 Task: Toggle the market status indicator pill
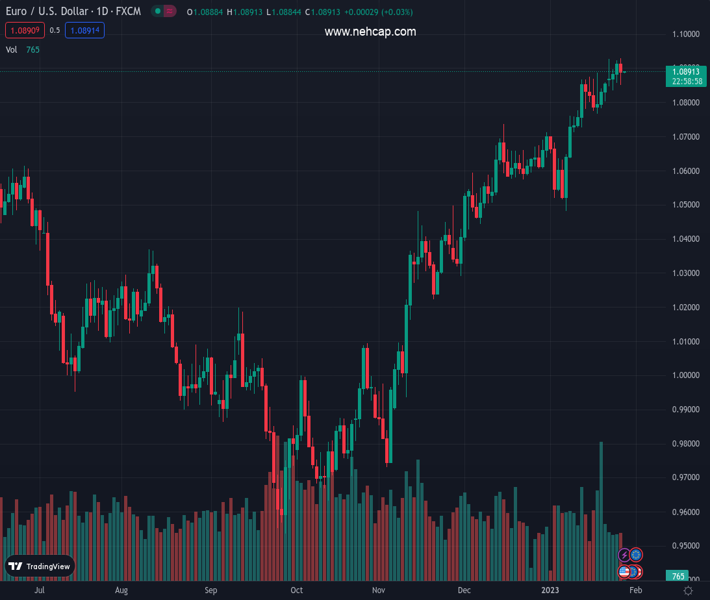[x=164, y=11]
